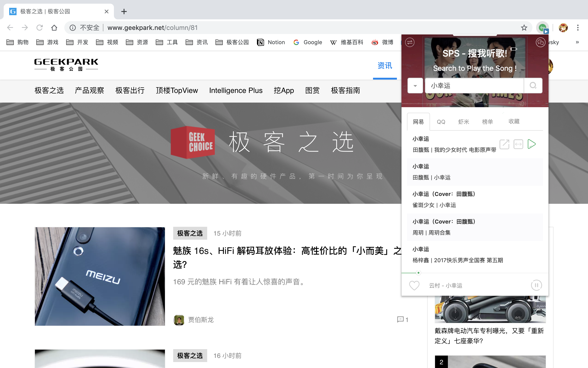
Task: Open a new browser tab
Action: [124, 11]
